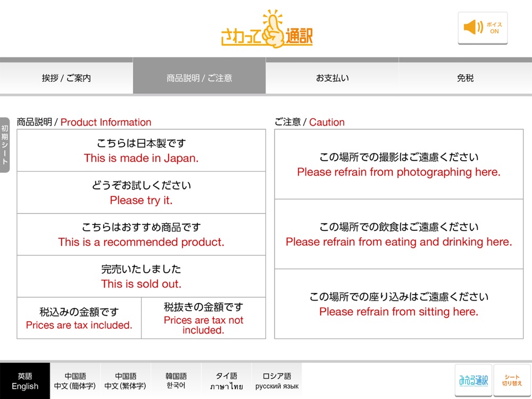Choose Russian ロシア語 language
The height and width of the screenshot is (399, 532).
click(277, 381)
